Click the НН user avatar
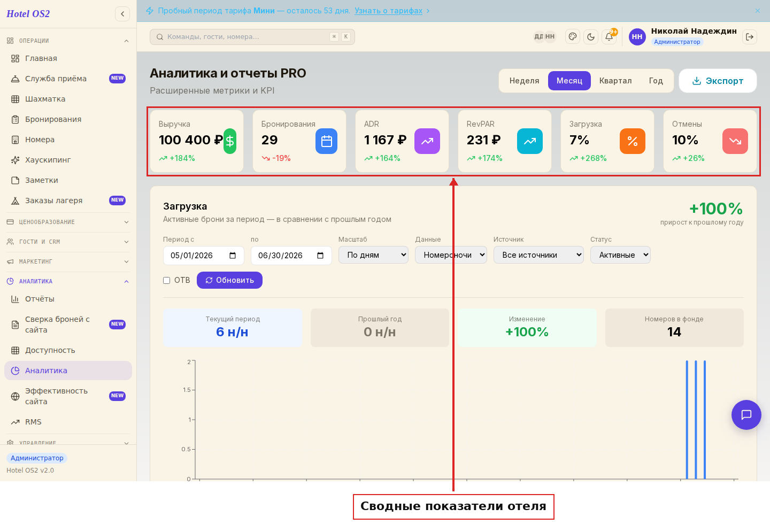 [637, 37]
